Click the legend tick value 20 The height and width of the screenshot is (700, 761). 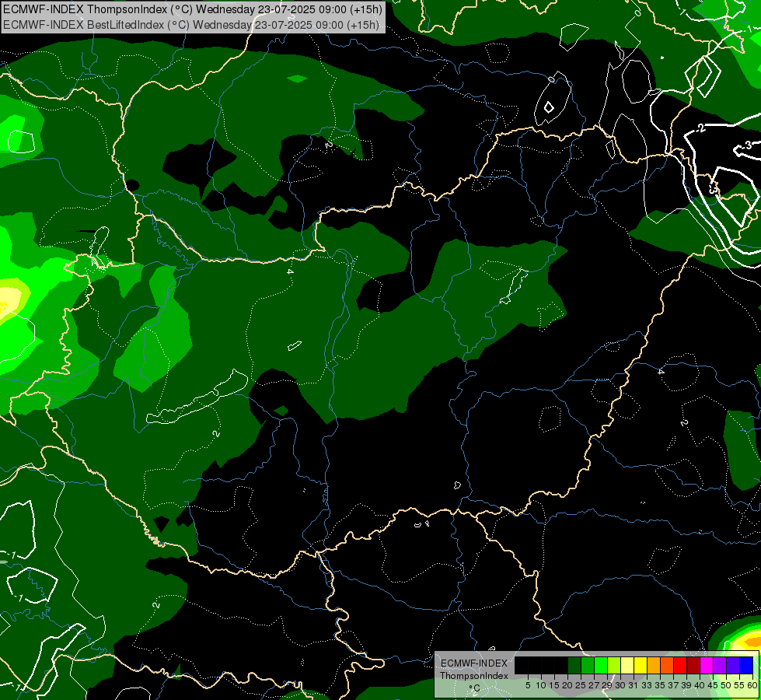[567, 685]
